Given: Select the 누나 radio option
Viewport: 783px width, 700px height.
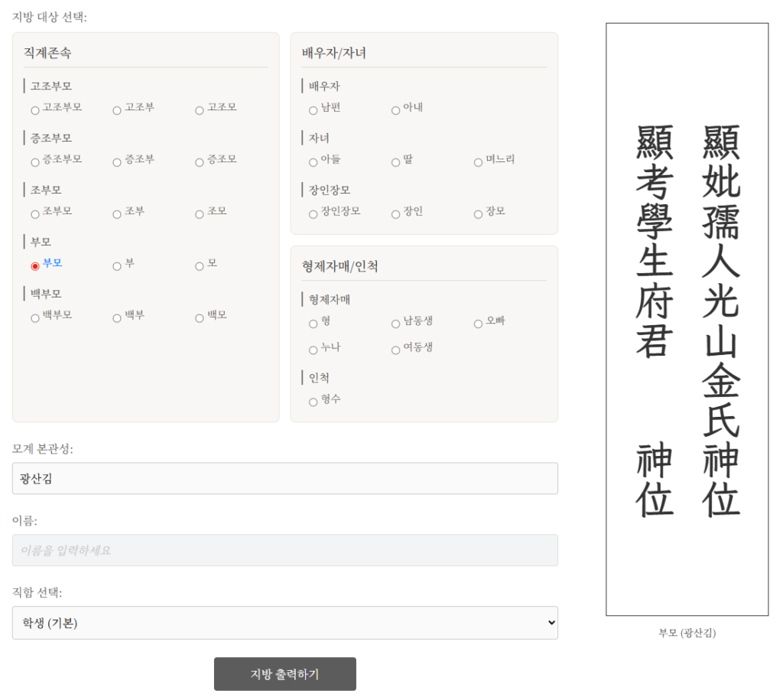Looking at the screenshot, I should pyautogui.click(x=314, y=350).
